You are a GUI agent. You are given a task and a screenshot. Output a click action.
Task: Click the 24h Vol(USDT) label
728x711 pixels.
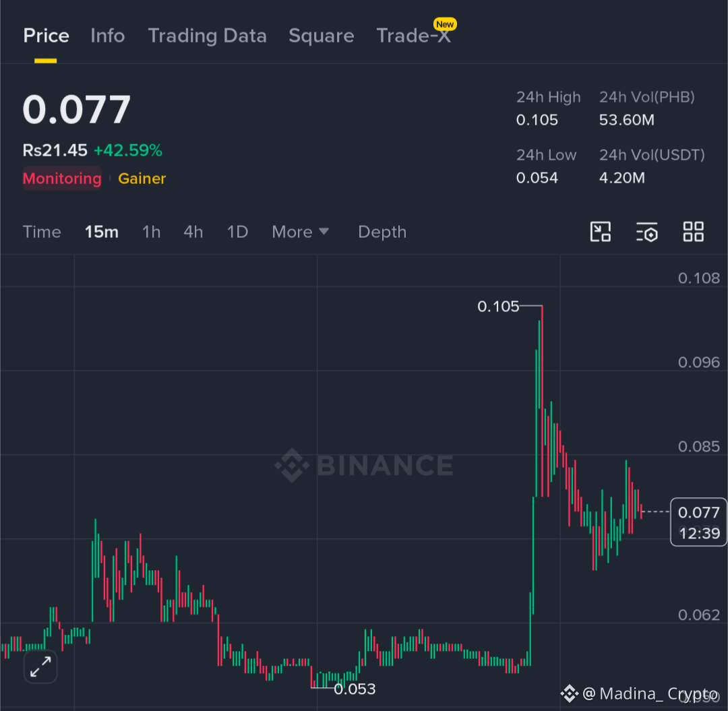652,156
